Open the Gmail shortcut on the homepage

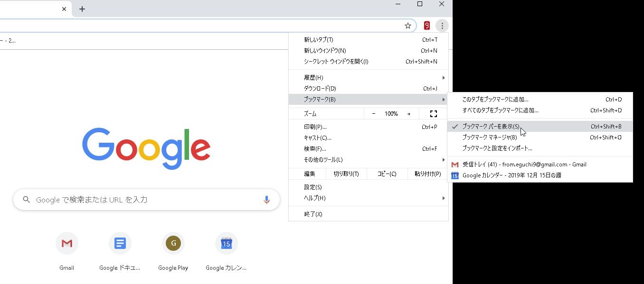[66, 243]
